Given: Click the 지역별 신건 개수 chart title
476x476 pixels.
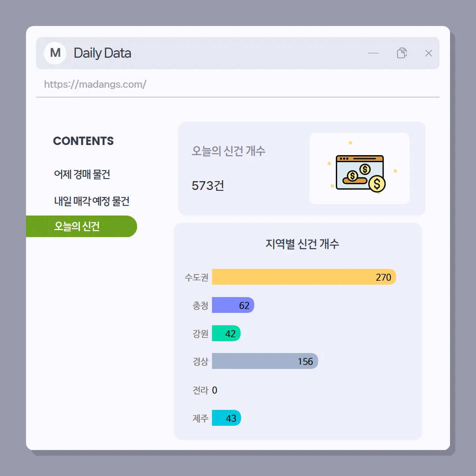Looking at the screenshot, I should 302,244.
